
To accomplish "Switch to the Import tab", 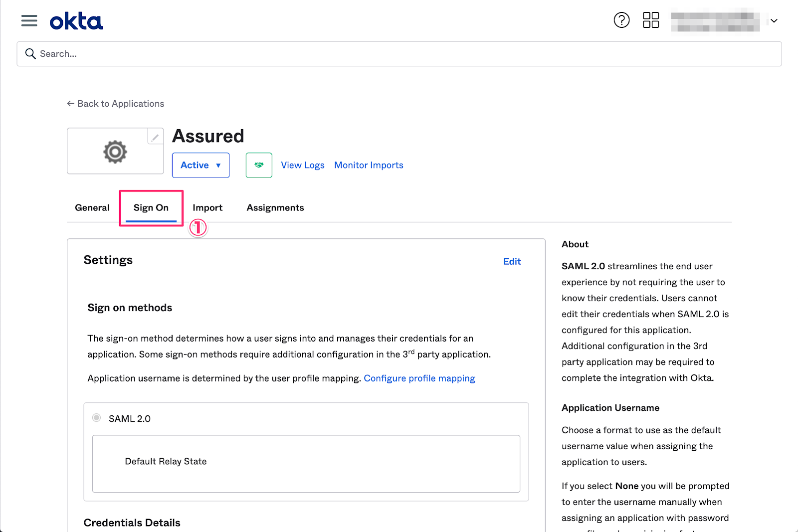I will [207, 208].
